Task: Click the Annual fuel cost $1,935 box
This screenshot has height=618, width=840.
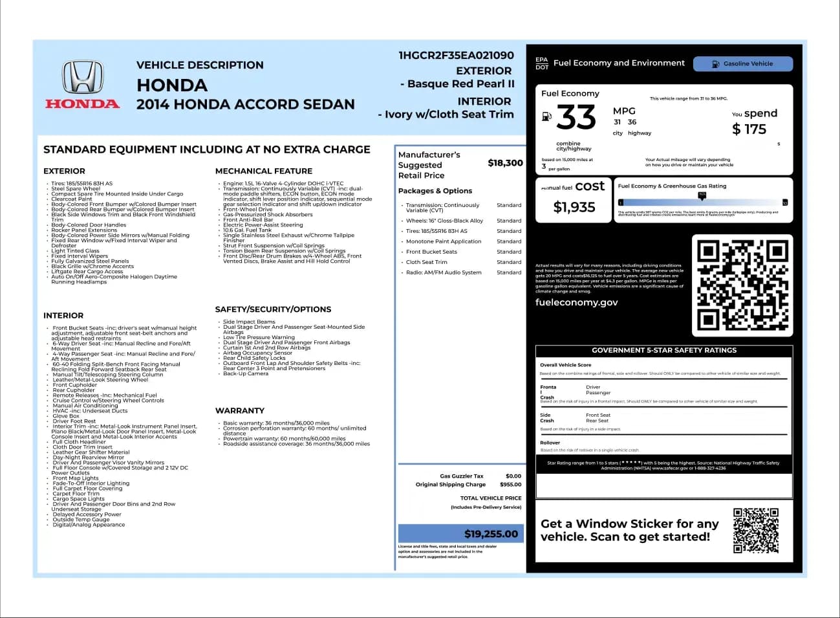Action: pos(573,200)
